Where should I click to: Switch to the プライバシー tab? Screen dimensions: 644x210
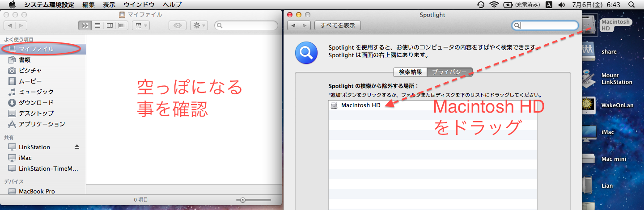449,71
